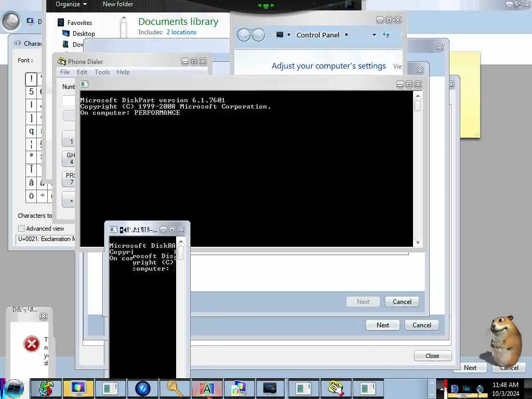532x399 pixels.
Task: Click the enabled Next button in middle wizard
Action: pos(383,325)
